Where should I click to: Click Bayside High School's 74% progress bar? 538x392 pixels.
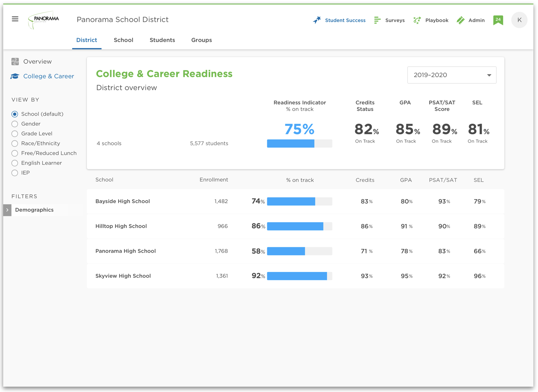pyautogui.click(x=300, y=201)
